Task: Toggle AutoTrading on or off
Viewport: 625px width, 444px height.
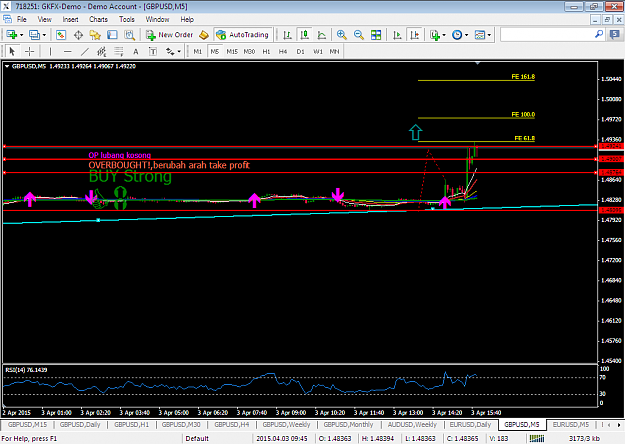Action: [243, 35]
